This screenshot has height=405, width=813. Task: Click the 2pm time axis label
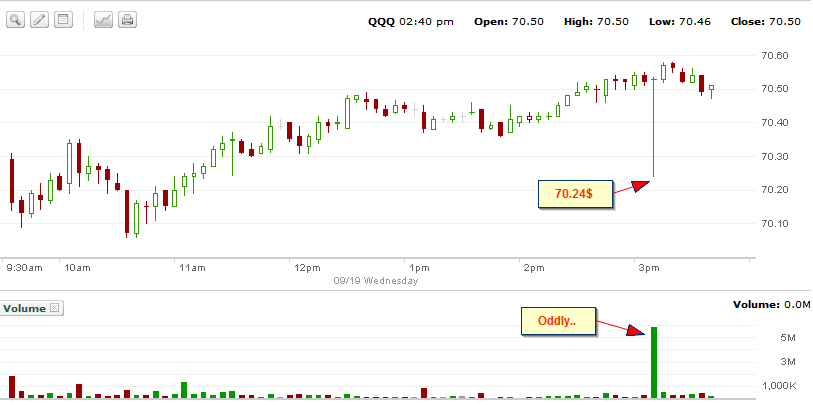click(x=535, y=268)
